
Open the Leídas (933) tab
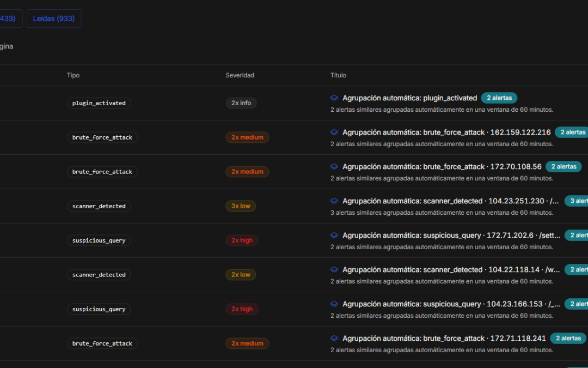tap(53, 19)
